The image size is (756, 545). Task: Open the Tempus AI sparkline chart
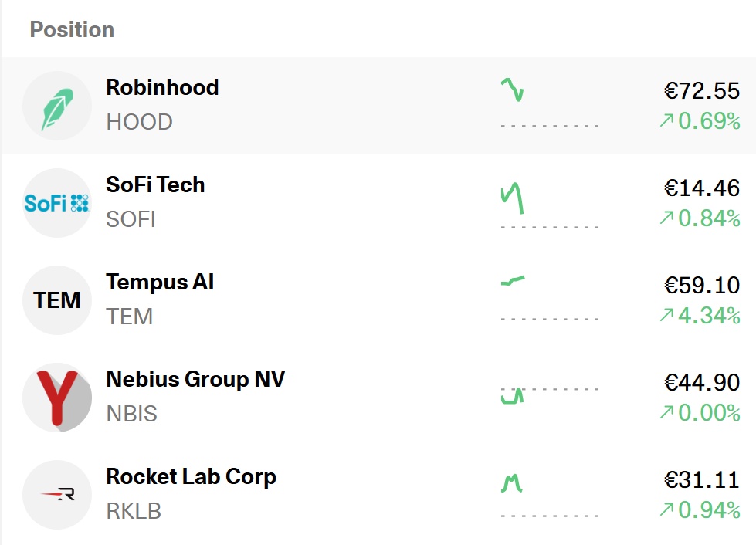pyautogui.click(x=550, y=298)
